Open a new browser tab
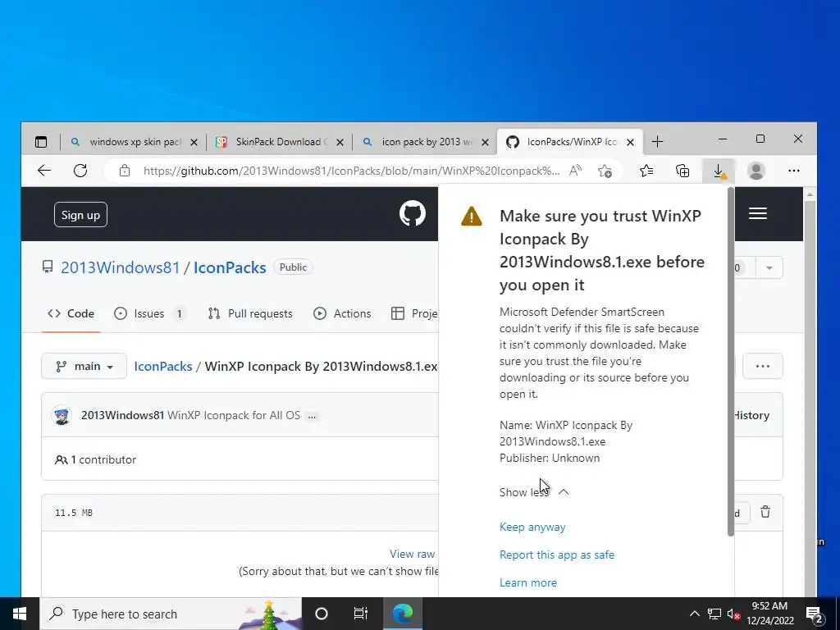The height and width of the screenshot is (630, 840). tap(657, 142)
